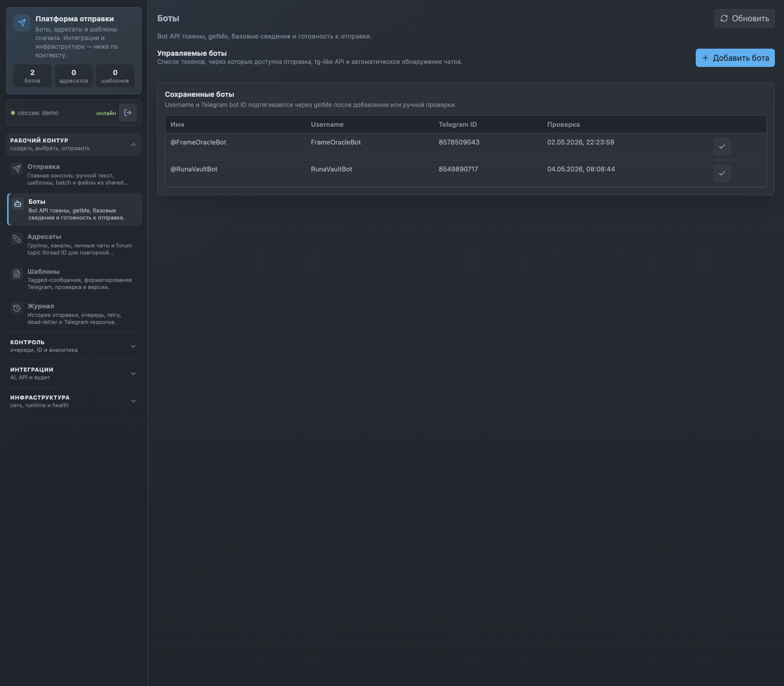Viewport: 784px width, 686px height.
Task: Click the Telegram ID column header
Action: pos(458,125)
